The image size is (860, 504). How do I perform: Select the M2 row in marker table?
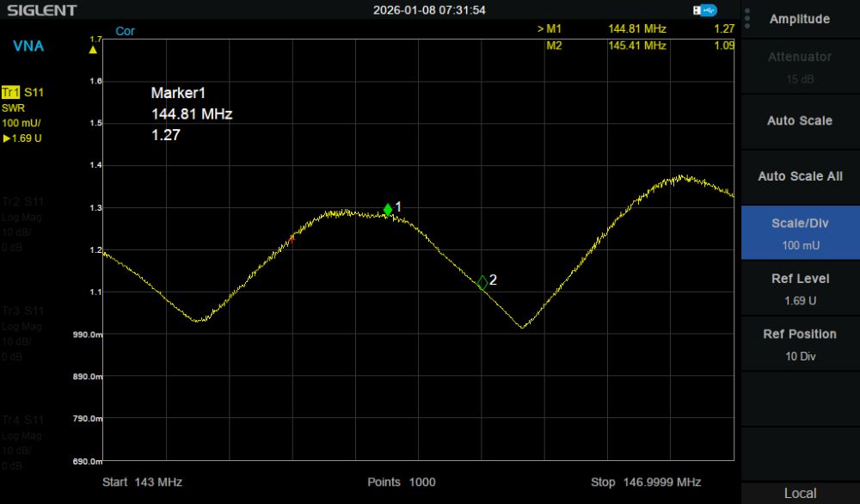click(636, 45)
